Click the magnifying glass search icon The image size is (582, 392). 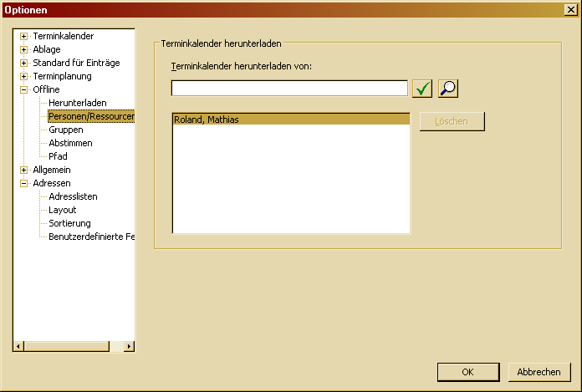point(448,89)
